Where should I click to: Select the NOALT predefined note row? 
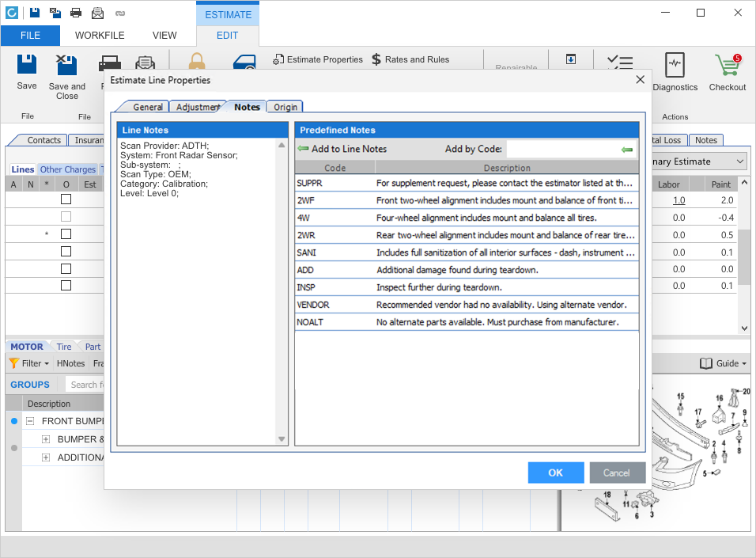(x=467, y=322)
